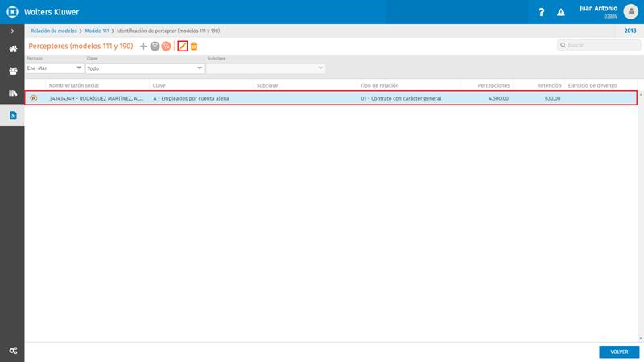Open settings gears at sidebar bottom
The image size is (644, 362).
tap(13, 351)
